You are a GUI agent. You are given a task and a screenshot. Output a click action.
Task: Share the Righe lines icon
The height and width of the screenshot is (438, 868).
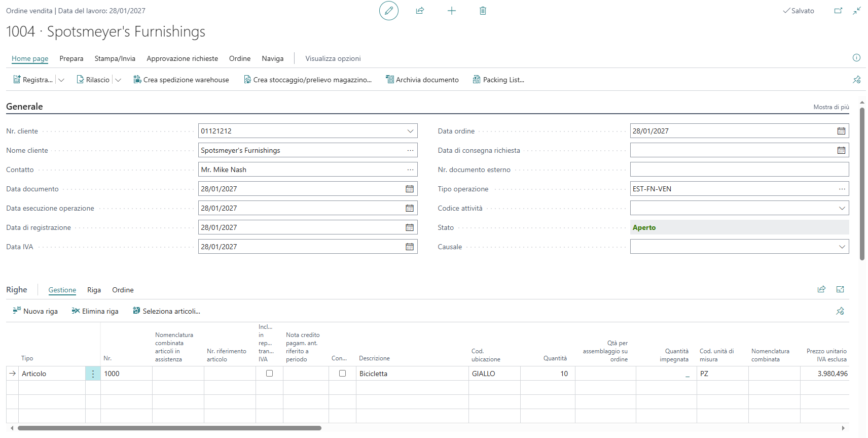coord(821,289)
